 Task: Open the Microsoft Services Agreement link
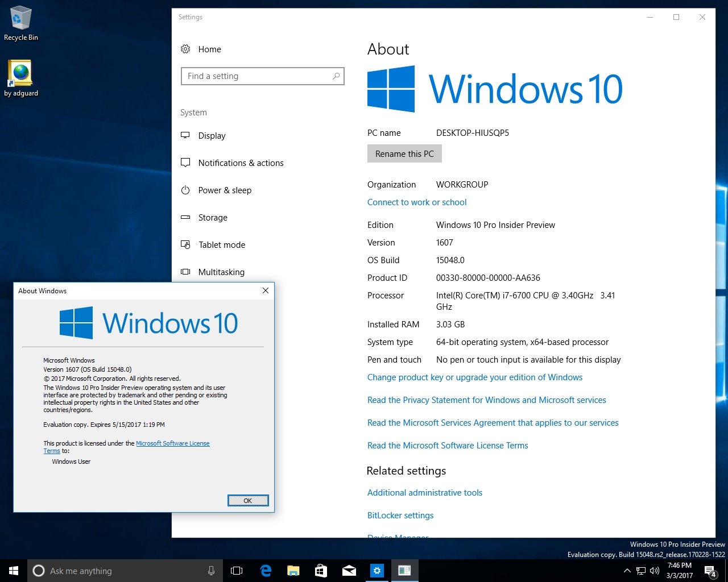click(x=493, y=423)
